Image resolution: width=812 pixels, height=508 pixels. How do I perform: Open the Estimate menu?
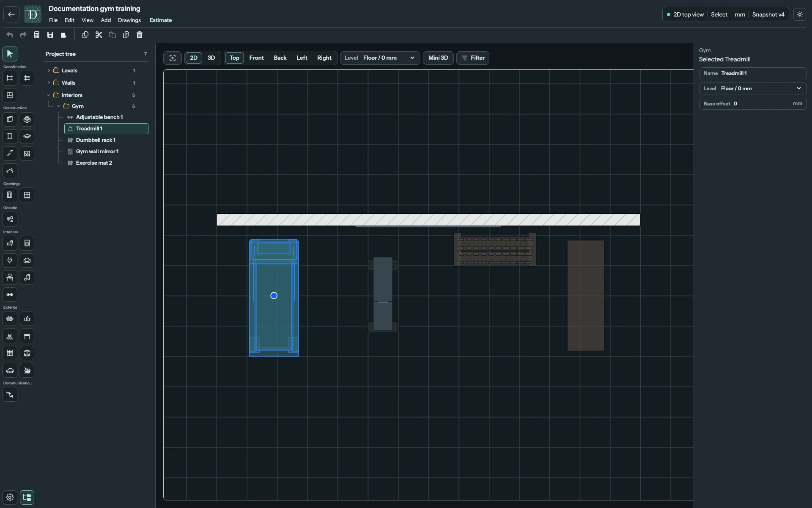pyautogui.click(x=161, y=20)
